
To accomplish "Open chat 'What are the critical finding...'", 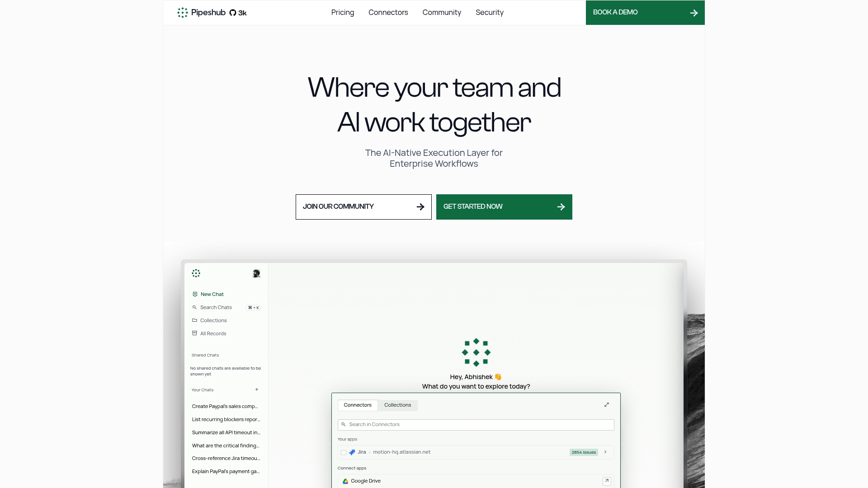I will 226,446.
